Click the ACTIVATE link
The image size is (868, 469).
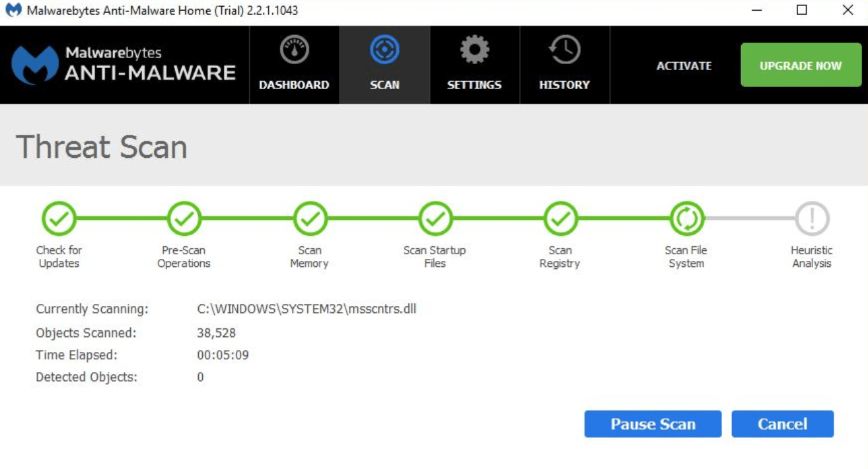tap(684, 66)
